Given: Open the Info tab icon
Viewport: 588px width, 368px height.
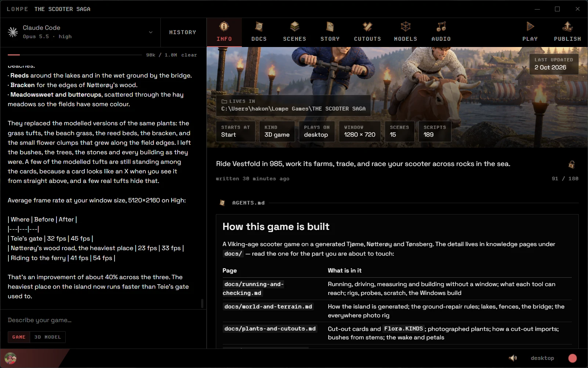Looking at the screenshot, I should [x=224, y=26].
